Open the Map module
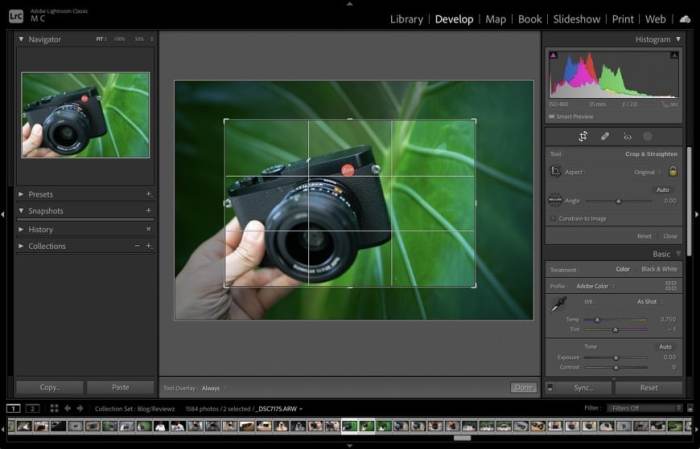 point(496,19)
